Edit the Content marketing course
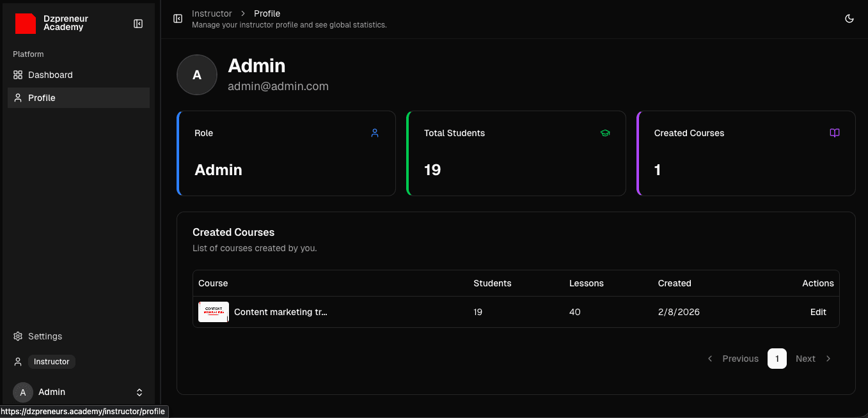 (x=818, y=312)
